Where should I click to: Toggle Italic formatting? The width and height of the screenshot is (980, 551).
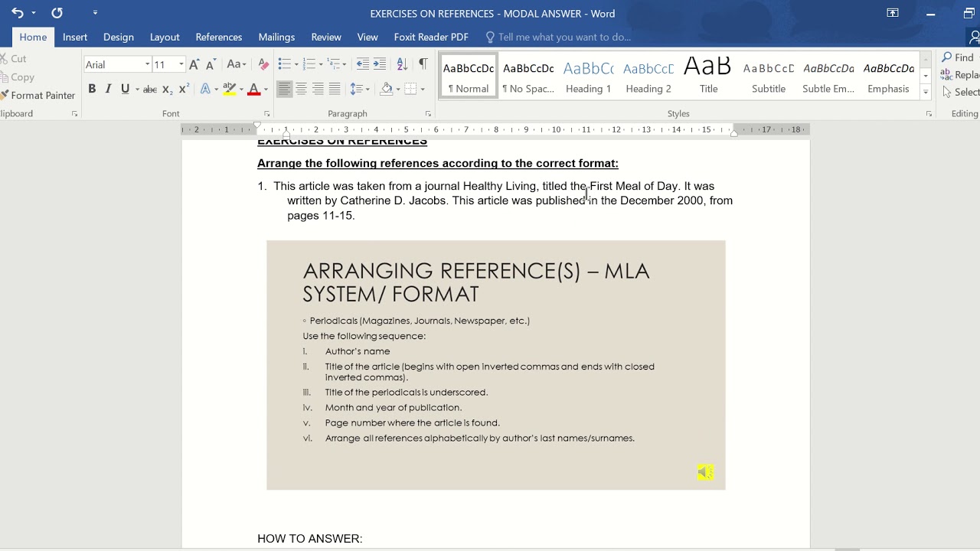point(108,89)
